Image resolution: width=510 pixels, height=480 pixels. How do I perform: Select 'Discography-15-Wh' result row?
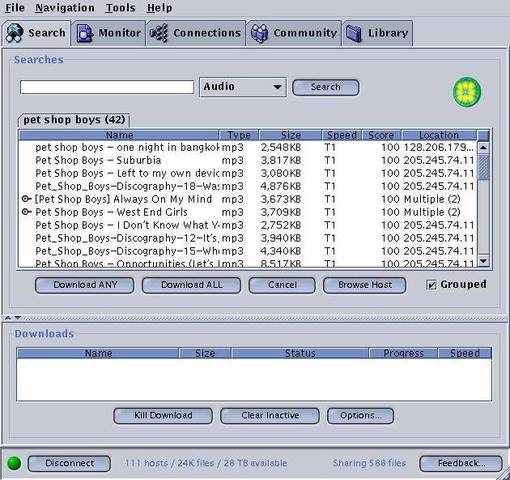point(248,251)
